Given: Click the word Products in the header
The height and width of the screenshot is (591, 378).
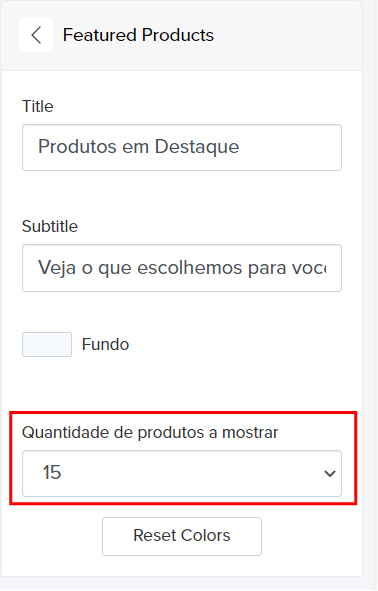Looking at the screenshot, I should [x=178, y=35].
